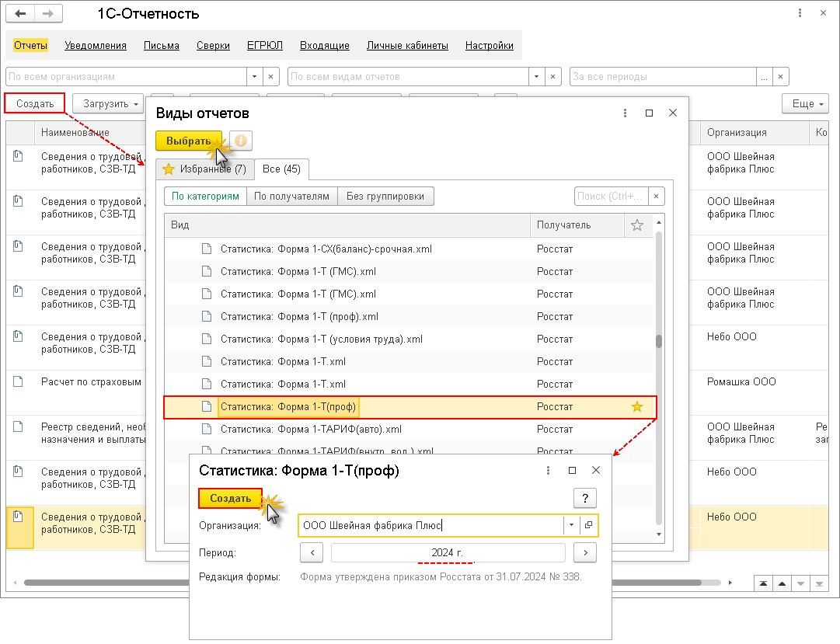Click document icon of Форма 1-Т (проф).xml row
The height and width of the screenshot is (644, 840).
point(206,316)
